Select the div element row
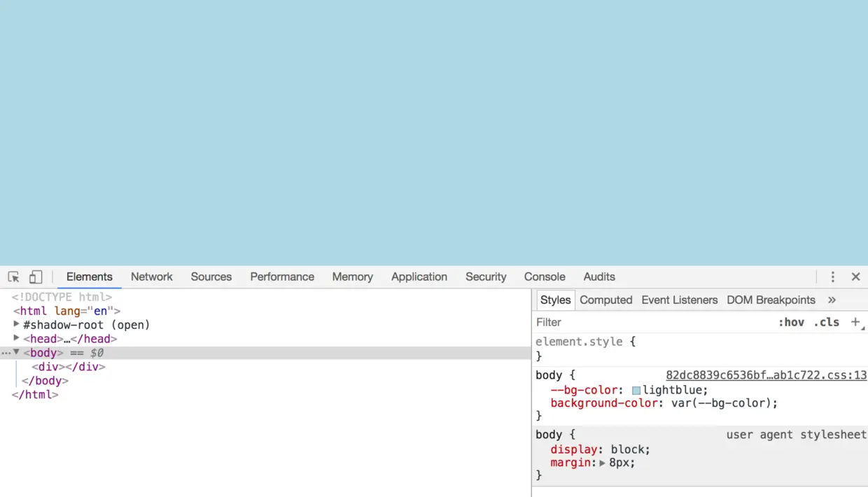 pyautogui.click(x=69, y=367)
